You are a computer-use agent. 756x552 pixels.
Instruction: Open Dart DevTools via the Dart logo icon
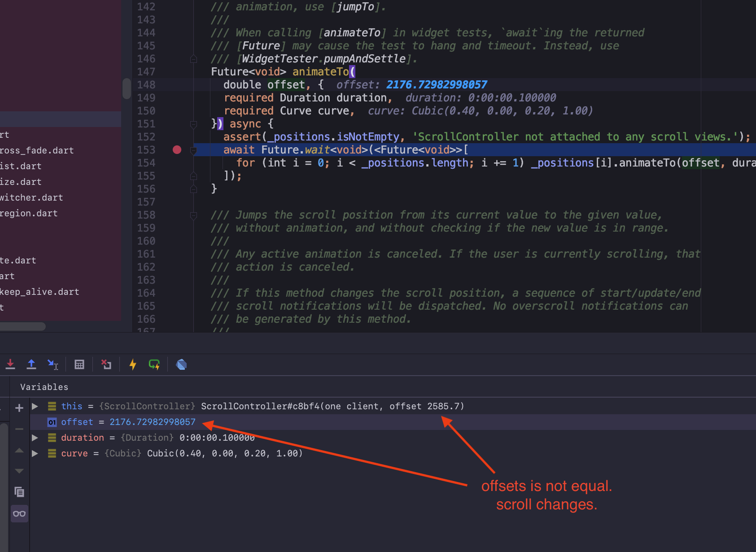coord(181,364)
